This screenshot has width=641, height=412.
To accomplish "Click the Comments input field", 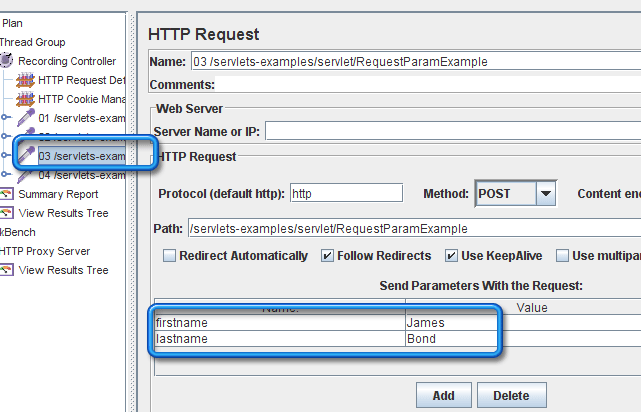I will point(428,85).
